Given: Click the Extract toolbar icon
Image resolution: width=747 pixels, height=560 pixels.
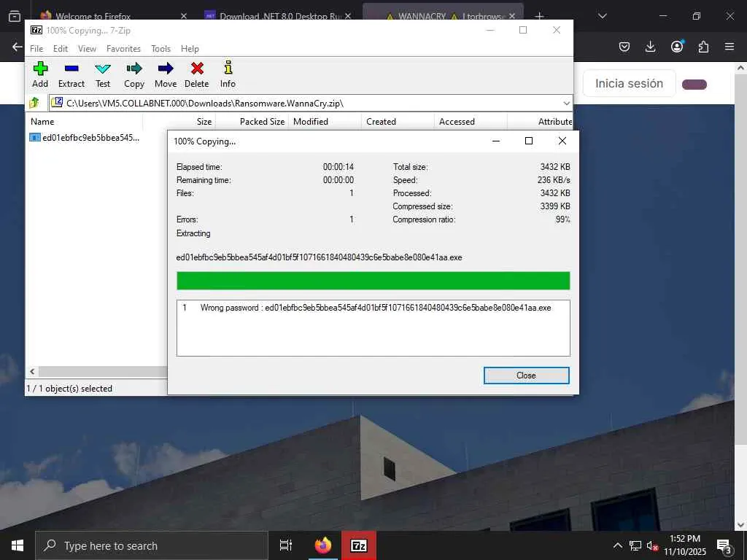Looking at the screenshot, I should pyautogui.click(x=71, y=75).
